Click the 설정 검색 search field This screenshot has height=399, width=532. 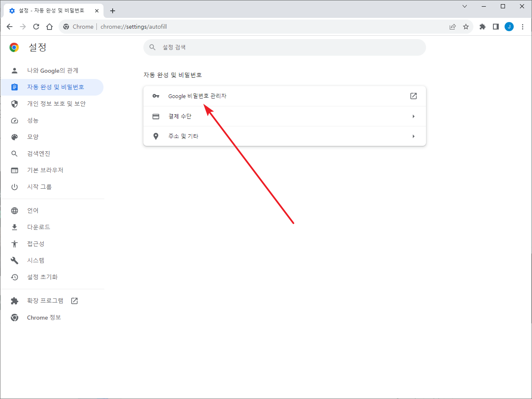[x=285, y=47]
